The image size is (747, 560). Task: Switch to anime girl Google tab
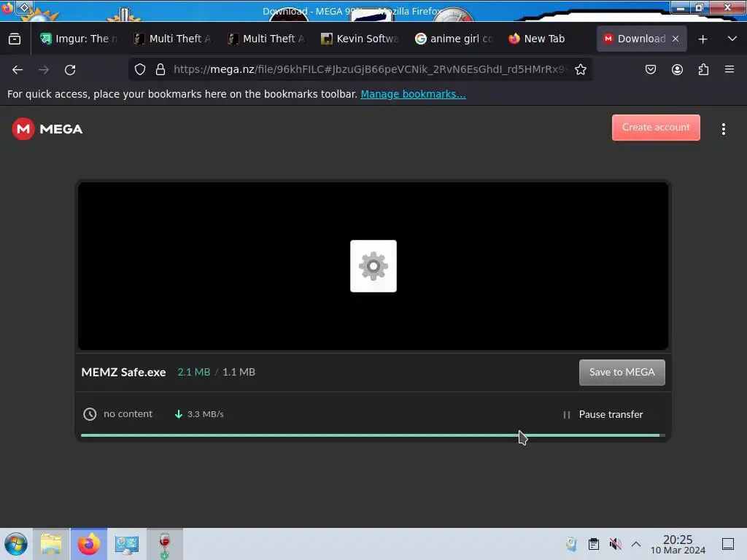coord(454,39)
